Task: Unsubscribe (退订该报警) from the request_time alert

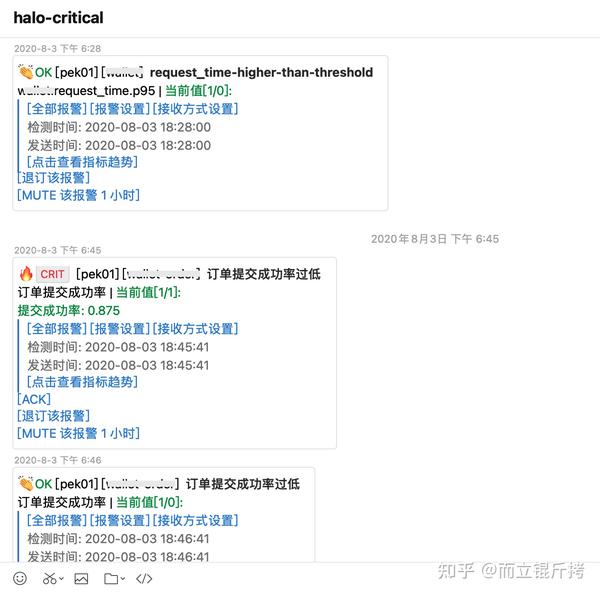Action: [x=54, y=178]
